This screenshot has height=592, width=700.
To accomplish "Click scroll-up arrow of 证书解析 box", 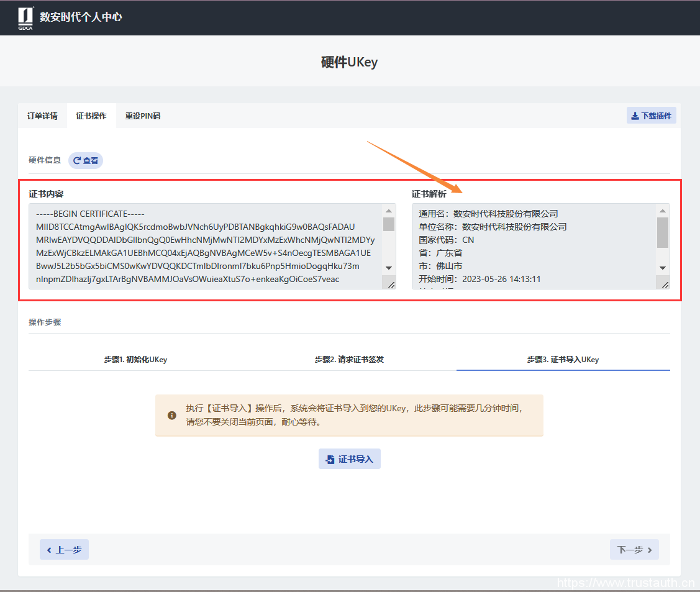I will [663, 211].
